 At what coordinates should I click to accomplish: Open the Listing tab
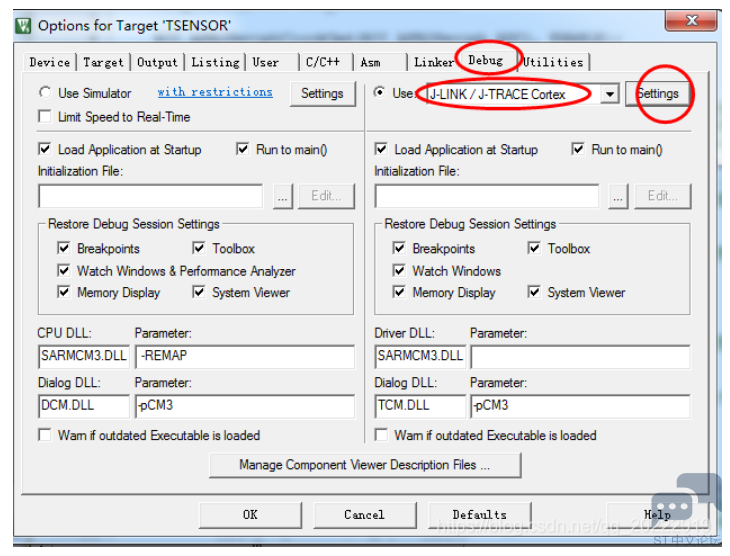215,62
